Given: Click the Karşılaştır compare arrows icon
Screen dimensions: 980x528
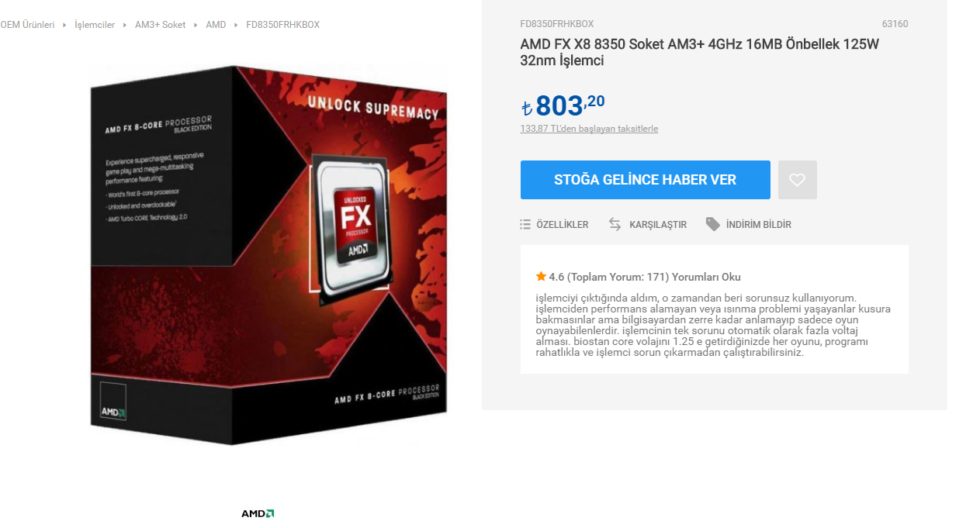Looking at the screenshot, I should tap(615, 224).
